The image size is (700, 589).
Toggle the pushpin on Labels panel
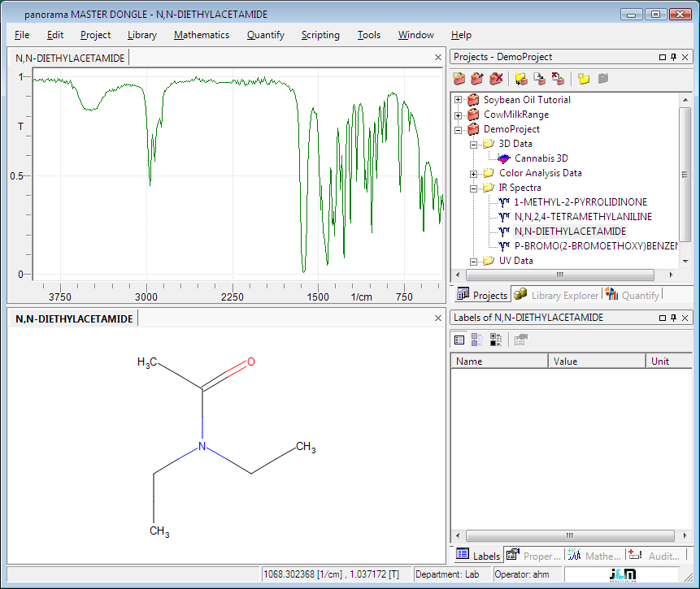click(x=673, y=318)
